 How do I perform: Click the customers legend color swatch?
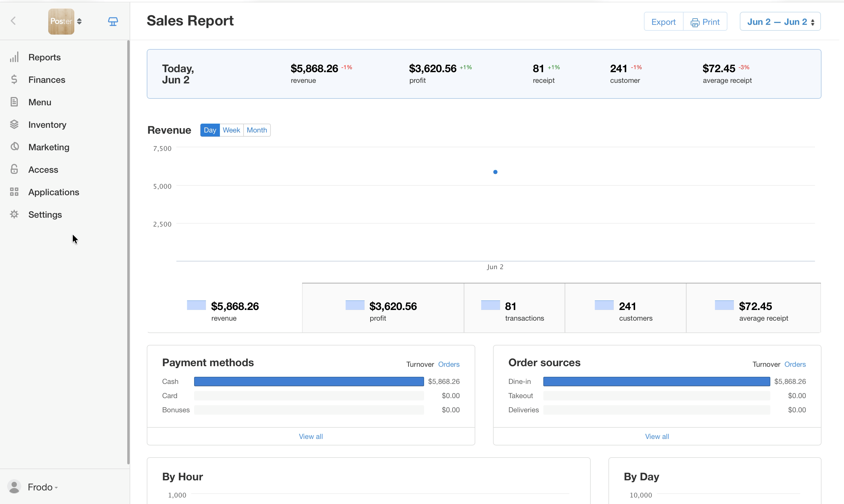tap(604, 305)
